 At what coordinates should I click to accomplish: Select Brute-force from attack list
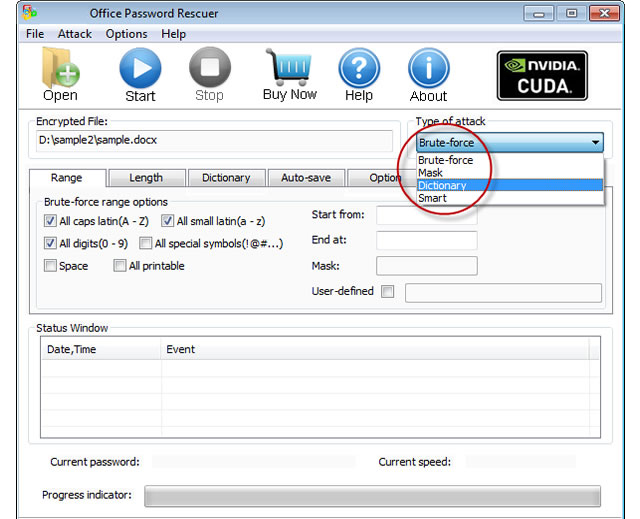pyautogui.click(x=510, y=160)
